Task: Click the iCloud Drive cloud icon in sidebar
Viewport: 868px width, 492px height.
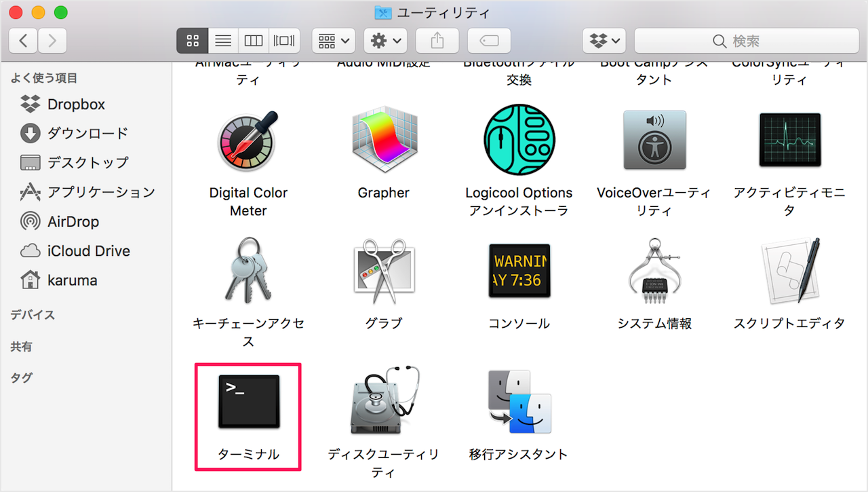Action: coord(31,251)
